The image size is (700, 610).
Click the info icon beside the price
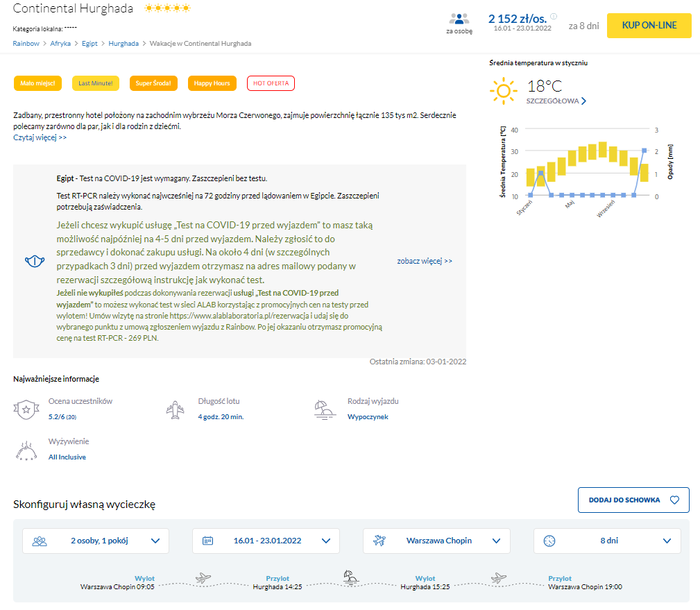point(554,17)
